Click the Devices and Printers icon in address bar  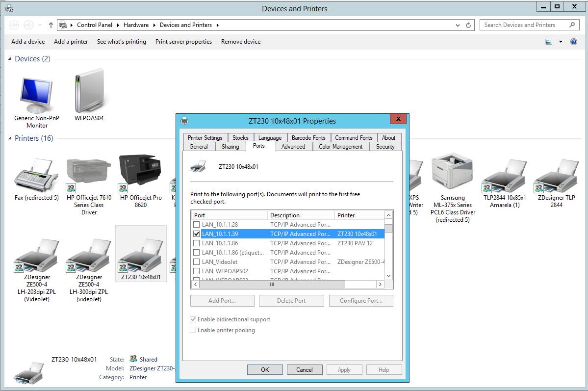coord(63,25)
